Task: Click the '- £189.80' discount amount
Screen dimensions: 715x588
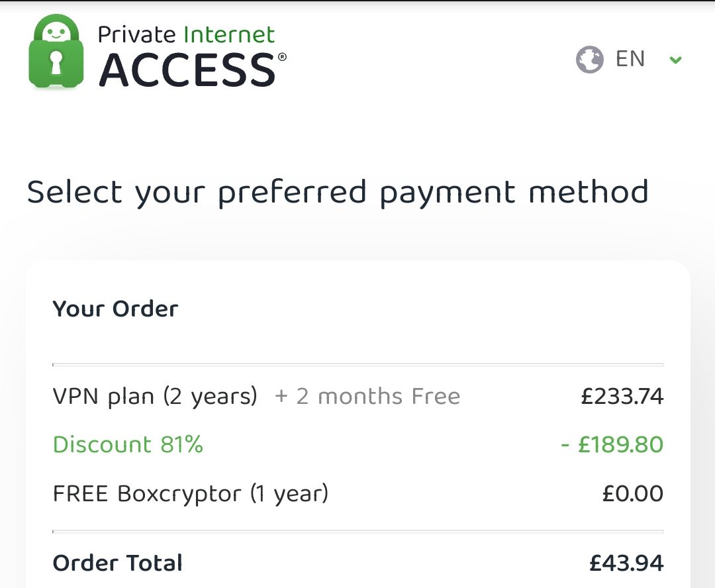Action: (x=612, y=444)
